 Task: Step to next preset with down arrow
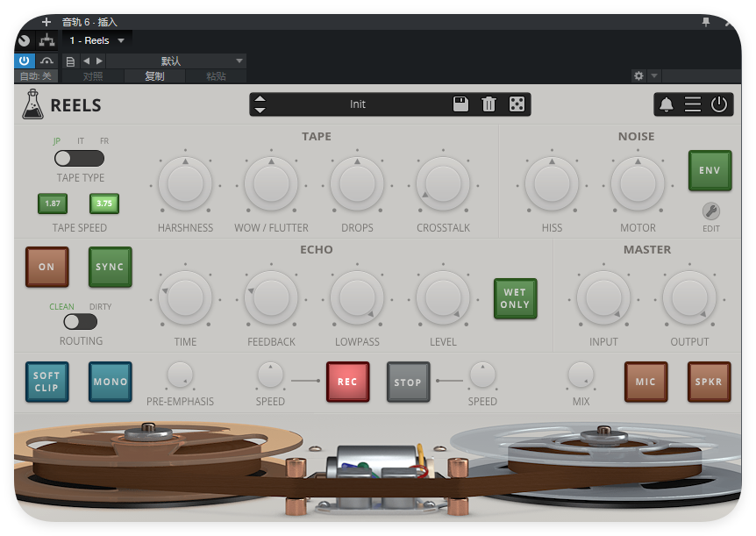[x=260, y=110]
